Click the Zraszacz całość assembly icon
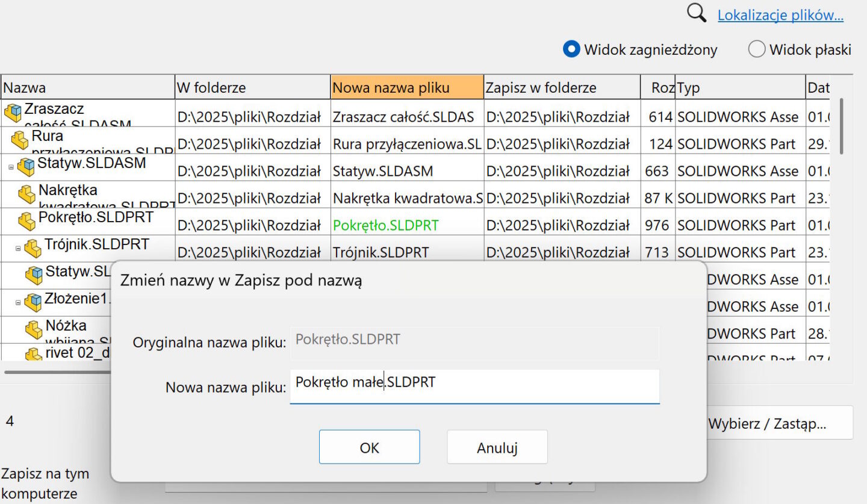Image resolution: width=867 pixels, height=504 pixels. pos(12,112)
